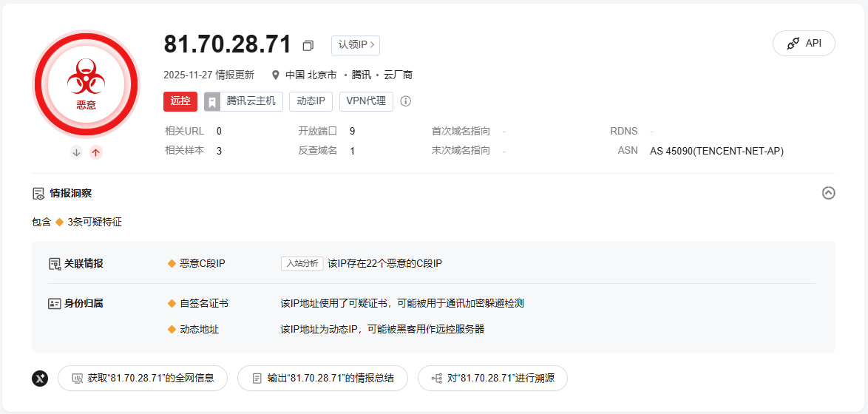
Task: Click the 关联情报 icon
Action: [54, 263]
